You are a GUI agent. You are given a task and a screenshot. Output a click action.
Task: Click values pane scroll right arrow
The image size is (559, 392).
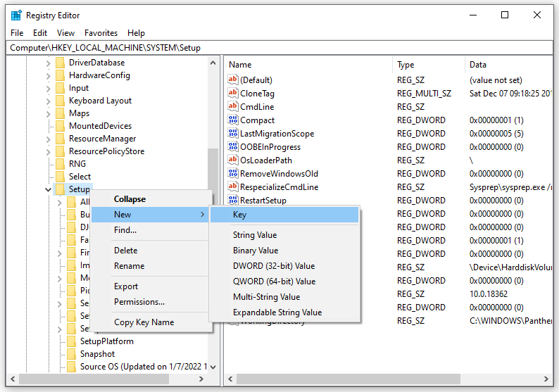(x=546, y=379)
